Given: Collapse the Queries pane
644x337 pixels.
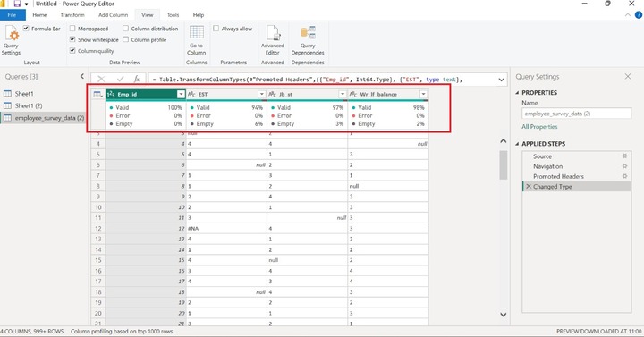Looking at the screenshot, I should [82, 76].
